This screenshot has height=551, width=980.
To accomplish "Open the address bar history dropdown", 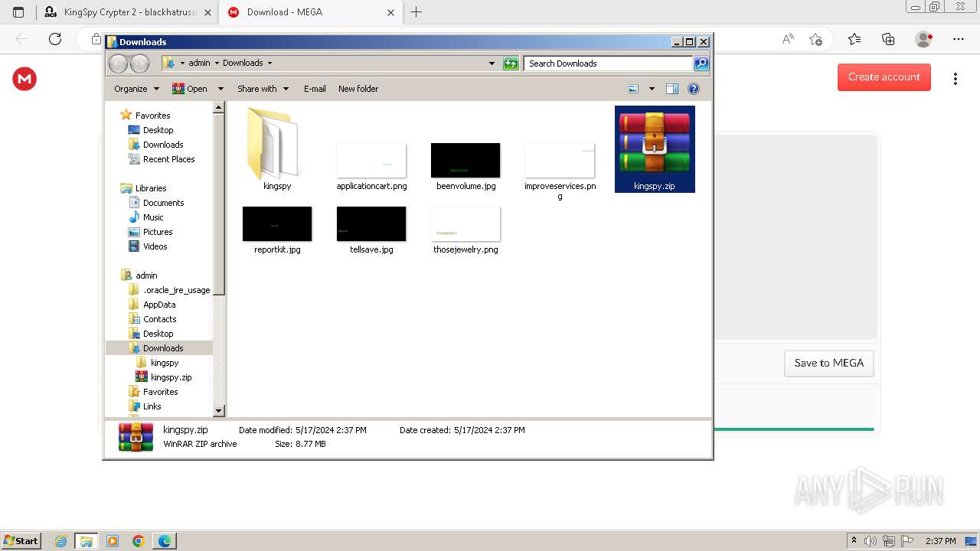I will 492,64.
